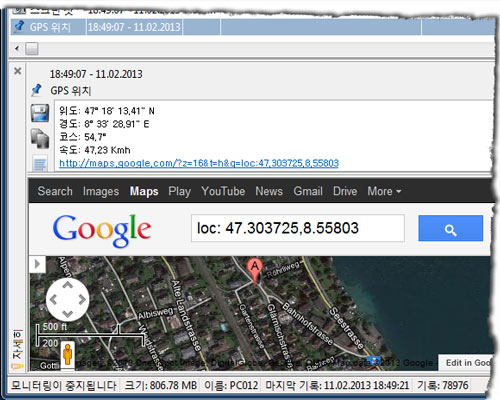Expand the More dropdown in Google bar
This screenshot has width=500, height=400.
[384, 191]
